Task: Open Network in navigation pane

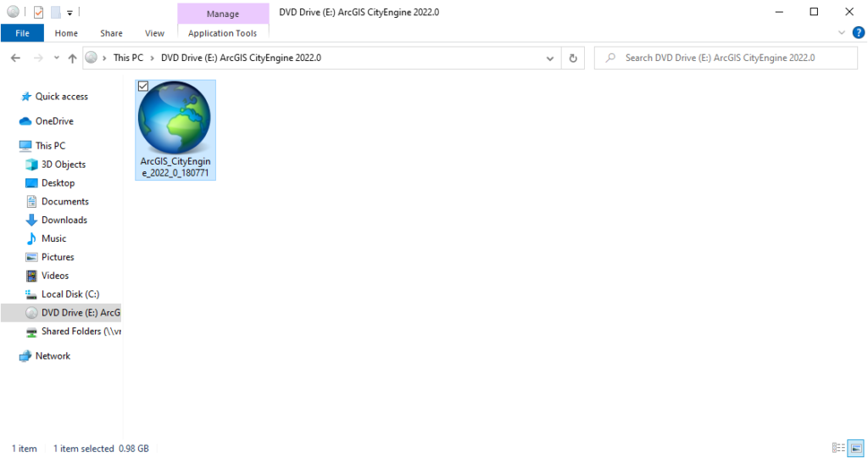Action: click(x=53, y=356)
